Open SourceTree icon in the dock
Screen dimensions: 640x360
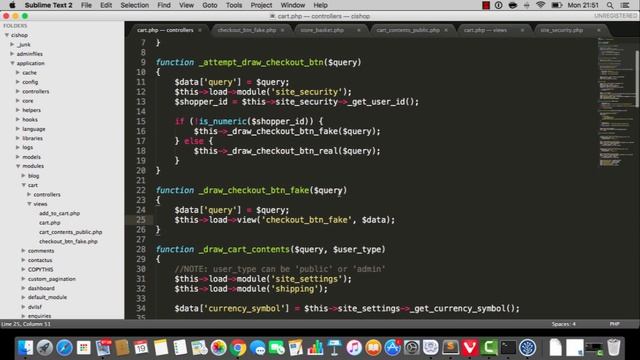[x=528, y=348]
